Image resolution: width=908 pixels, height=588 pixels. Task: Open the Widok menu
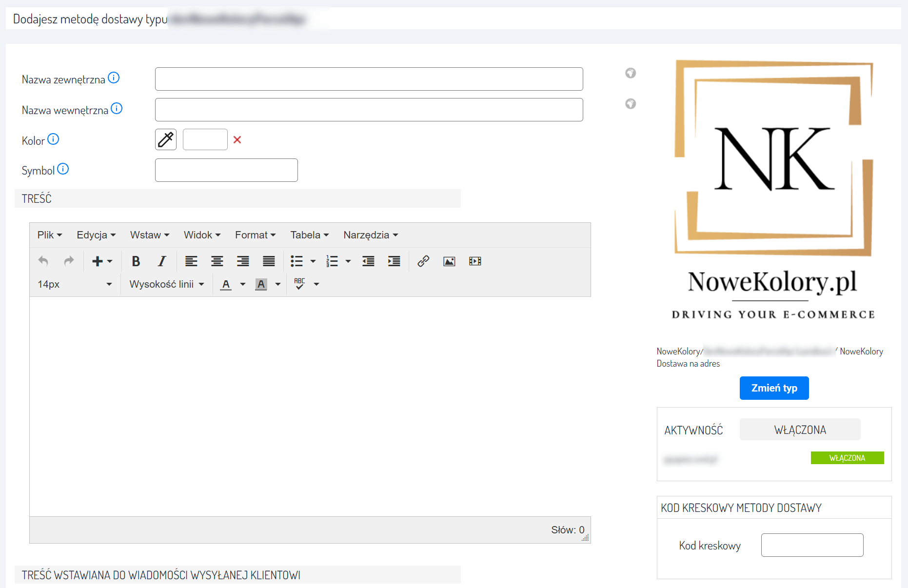[x=202, y=235]
